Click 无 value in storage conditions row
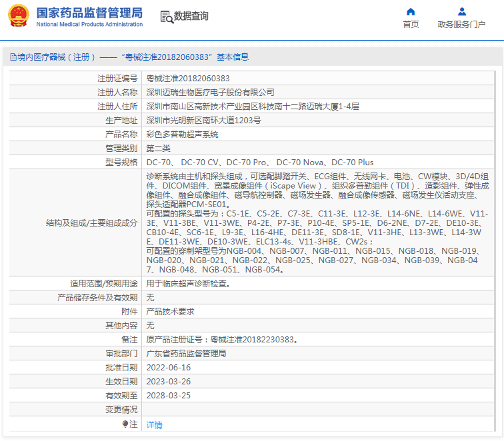The height and width of the screenshot is (441, 504). tap(150, 297)
